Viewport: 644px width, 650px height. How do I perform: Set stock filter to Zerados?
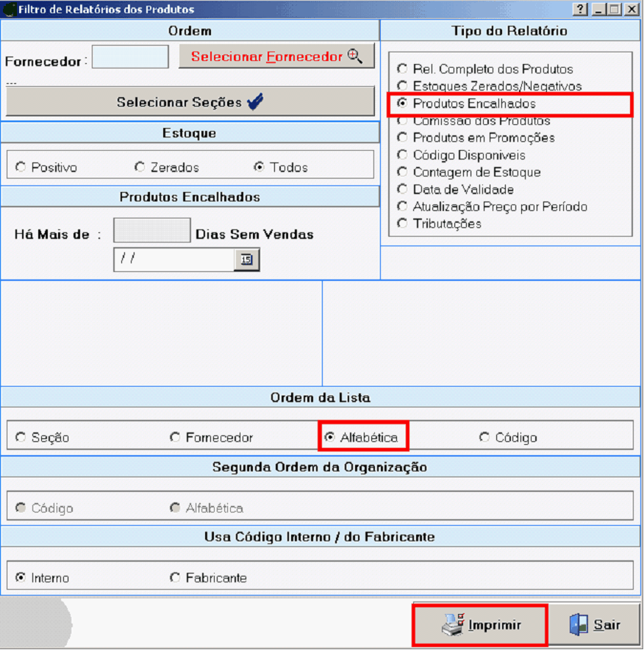pyautogui.click(x=140, y=168)
